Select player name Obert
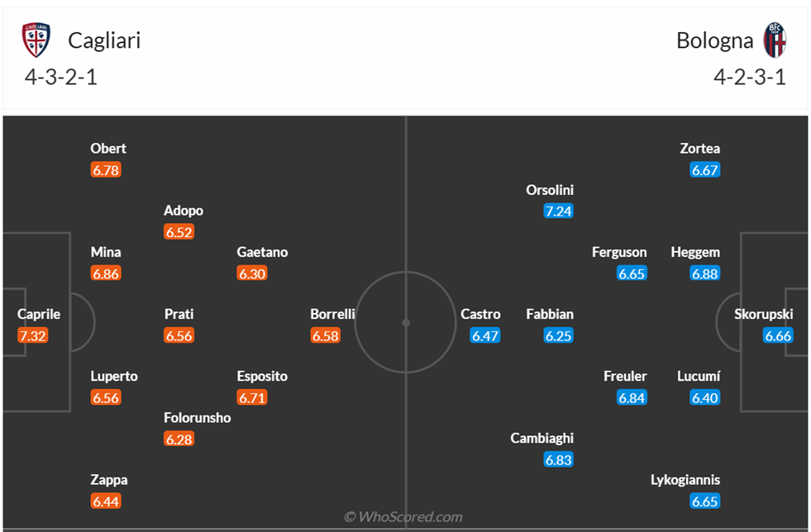811x532 pixels. [x=108, y=149]
